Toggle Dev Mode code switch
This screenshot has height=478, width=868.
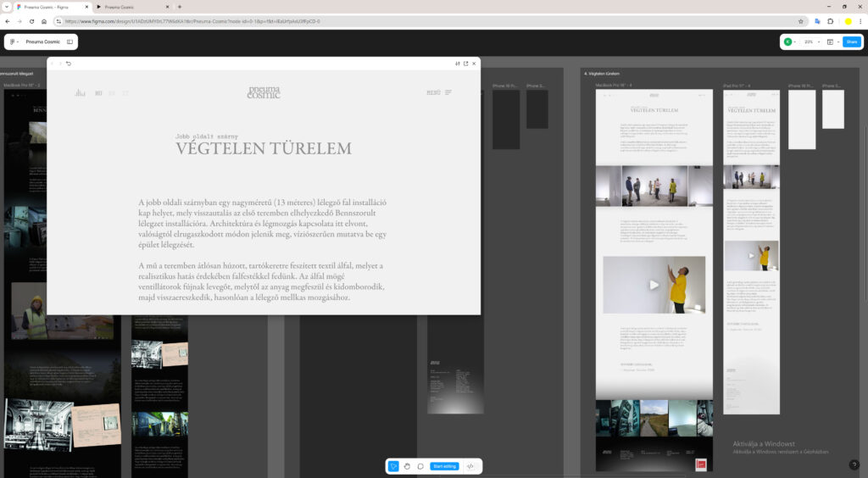470,466
